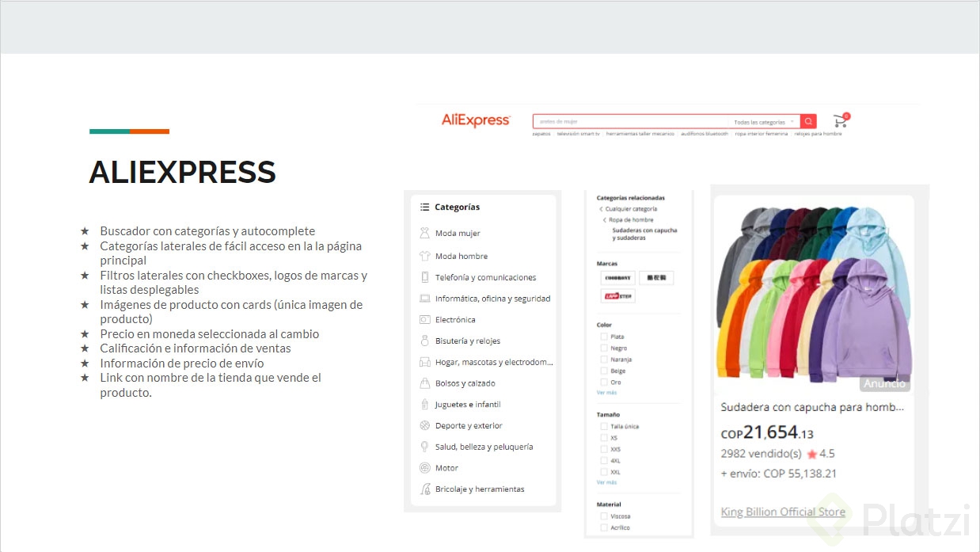This screenshot has width=980, height=552.
Task: Open the shopping cart icon
Action: [x=841, y=120]
